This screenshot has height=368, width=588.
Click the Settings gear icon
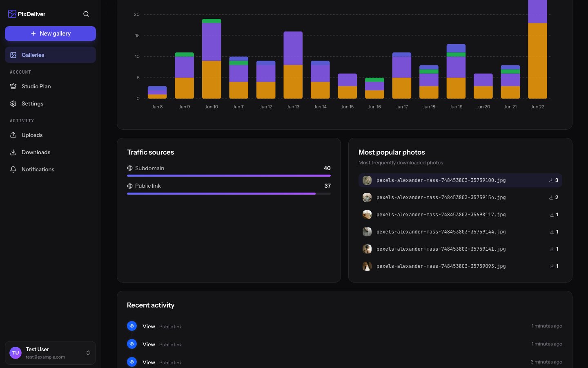pyautogui.click(x=13, y=103)
